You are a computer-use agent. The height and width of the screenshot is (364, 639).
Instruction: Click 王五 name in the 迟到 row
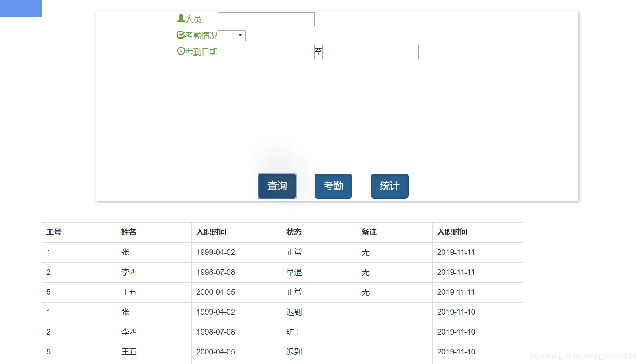point(129,352)
